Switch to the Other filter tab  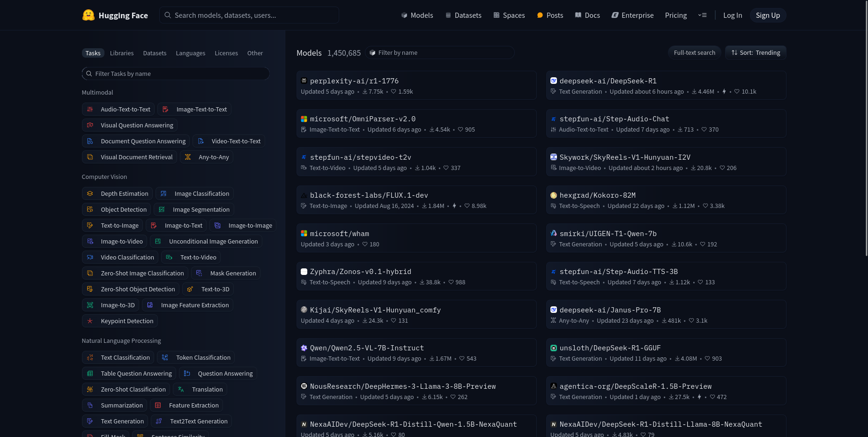(x=255, y=53)
